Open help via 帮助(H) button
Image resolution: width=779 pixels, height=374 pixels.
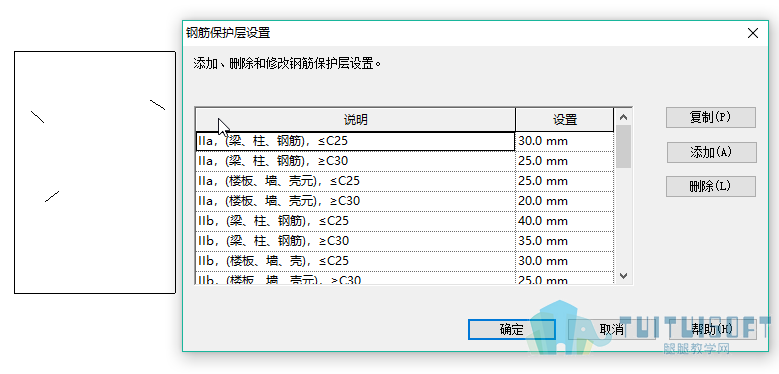coord(712,329)
